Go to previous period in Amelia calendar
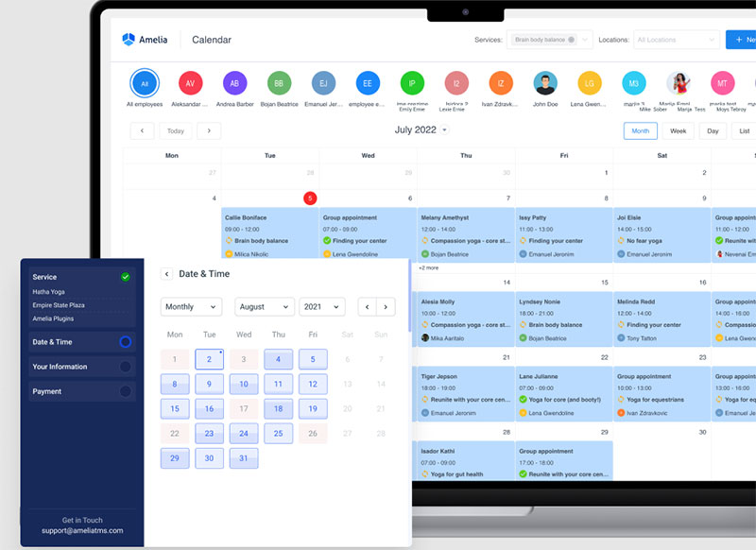 tap(142, 130)
